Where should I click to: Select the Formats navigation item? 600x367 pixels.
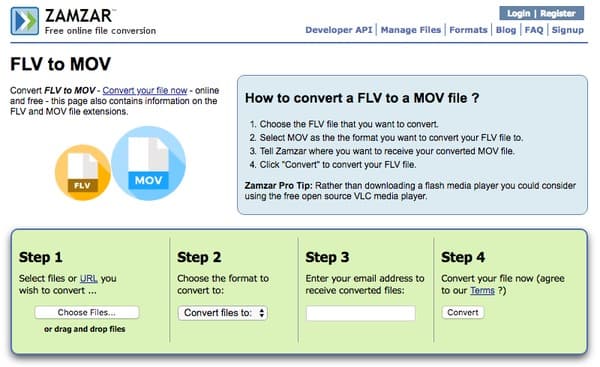468,30
